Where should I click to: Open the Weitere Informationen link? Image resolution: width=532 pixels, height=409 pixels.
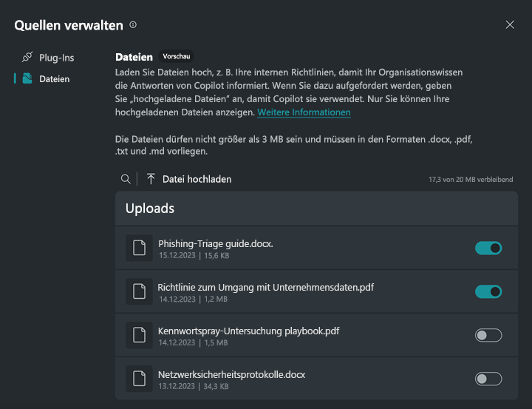pos(304,112)
